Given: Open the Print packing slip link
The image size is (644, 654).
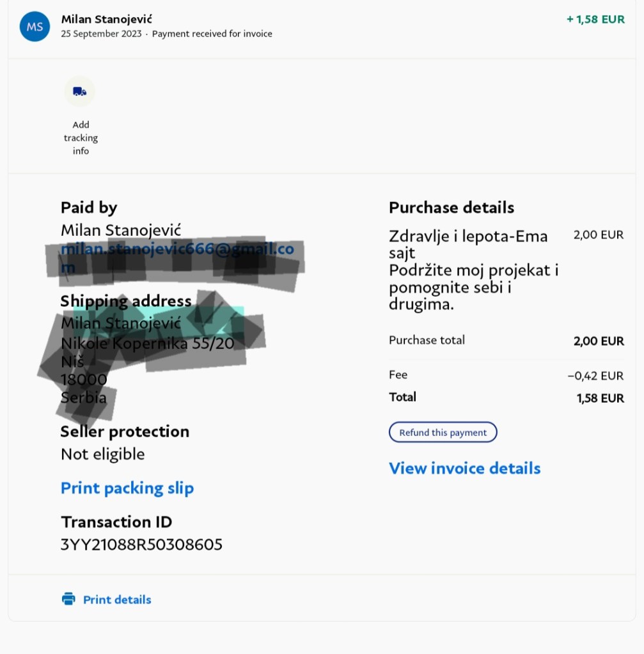Looking at the screenshot, I should pos(127,488).
